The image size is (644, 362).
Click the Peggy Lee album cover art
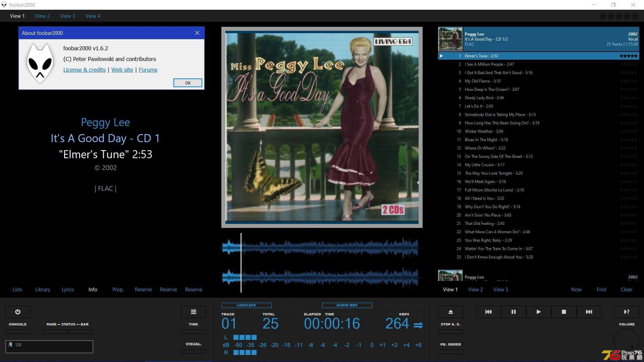[322, 127]
